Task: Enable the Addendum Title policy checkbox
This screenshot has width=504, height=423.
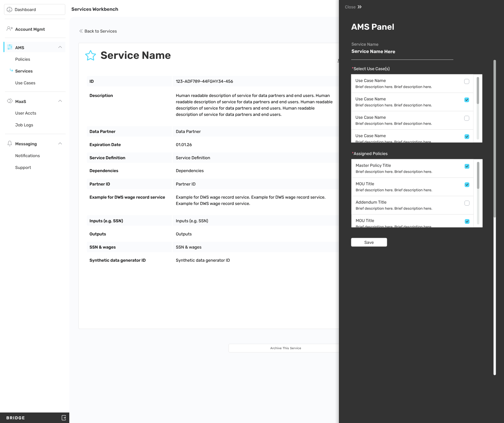Action: click(467, 203)
